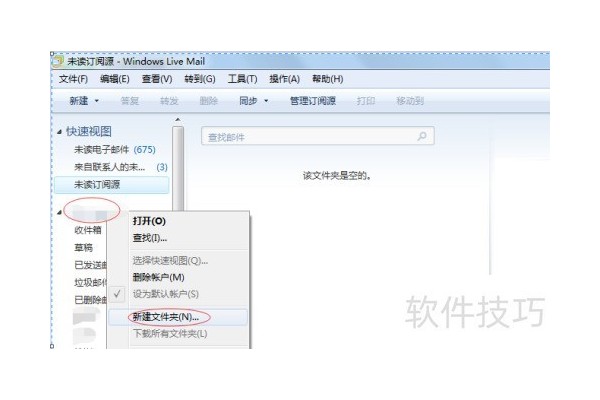Select the 快速视图 heading
Screen dimensions: 600x400
pyautogui.click(x=89, y=131)
